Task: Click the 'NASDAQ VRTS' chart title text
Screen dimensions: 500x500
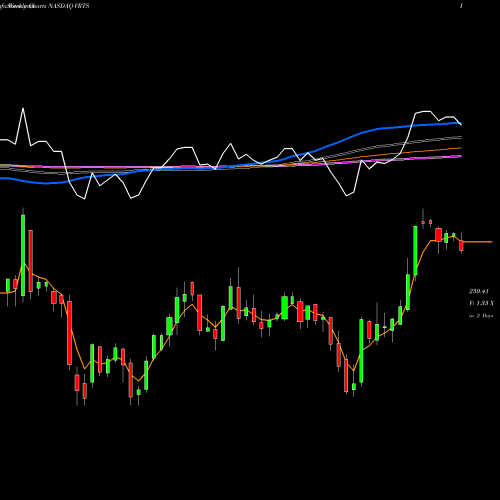Action: (x=69, y=6)
